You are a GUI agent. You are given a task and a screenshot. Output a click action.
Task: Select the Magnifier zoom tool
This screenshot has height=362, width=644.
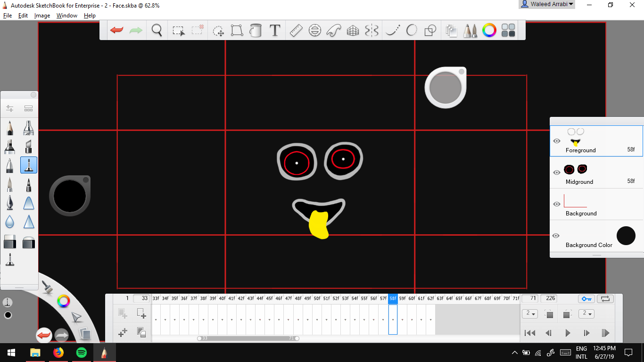pos(157,30)
